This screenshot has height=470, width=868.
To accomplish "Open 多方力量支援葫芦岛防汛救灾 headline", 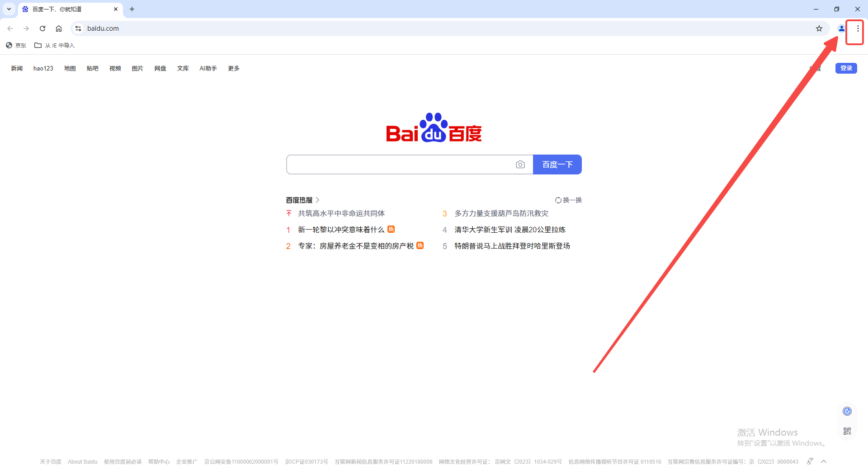I will pyautogui.click(x=501, y=213).
